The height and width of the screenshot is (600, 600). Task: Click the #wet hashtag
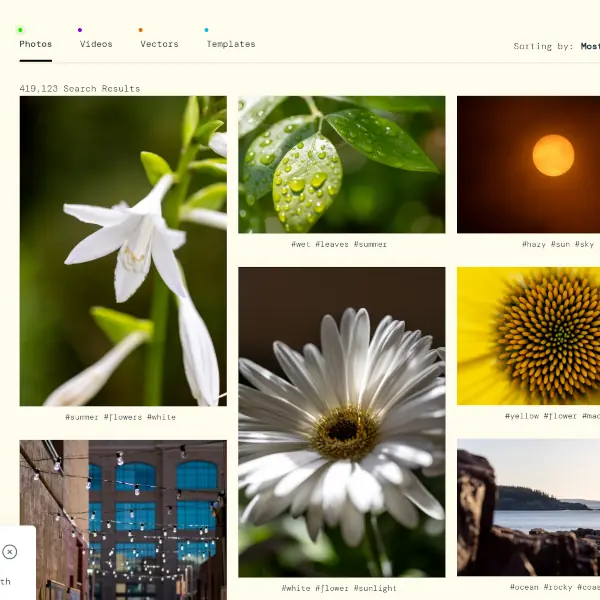pos(300,244)
